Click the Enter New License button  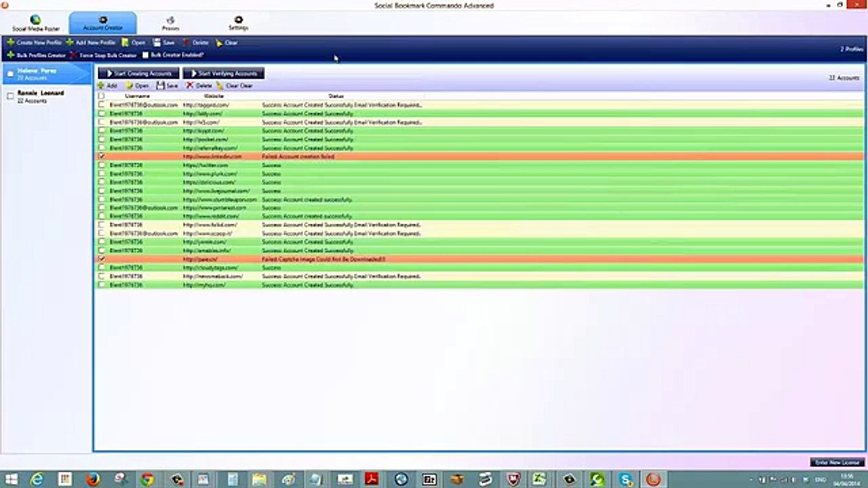click(x=837, y=462)
